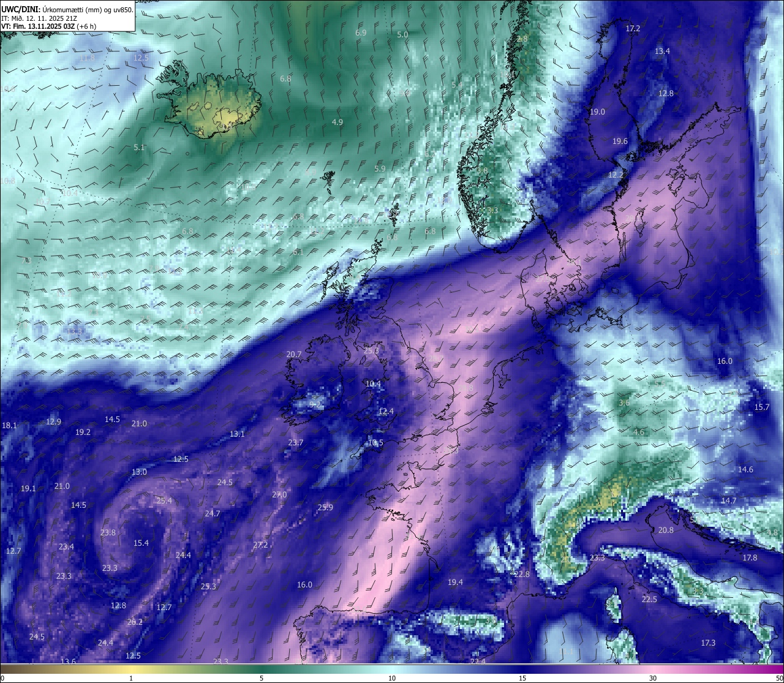Image resolution: width=784 pixels, height=683 pixels.
Task: Click the map value '6.1'
Action: [298, 252]
